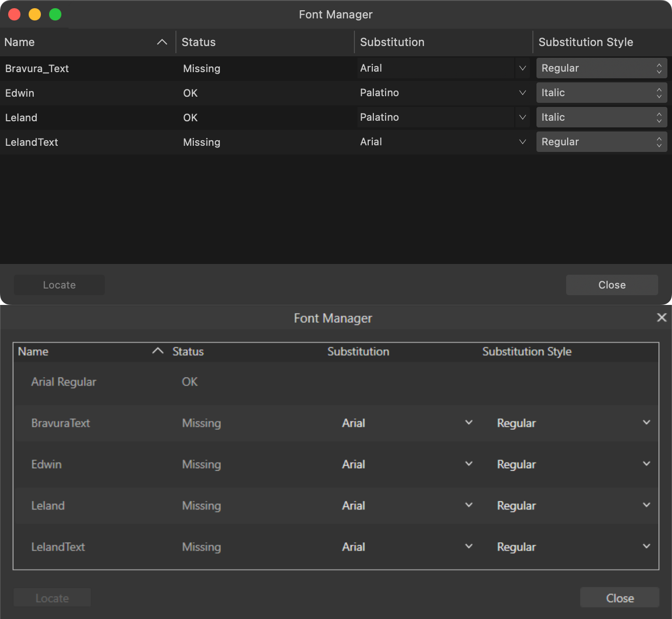Open the Arial substitution dropdown for LelandText
Image resolution: width=672 pixels, height=619 pixels.
tap(522, 142)
